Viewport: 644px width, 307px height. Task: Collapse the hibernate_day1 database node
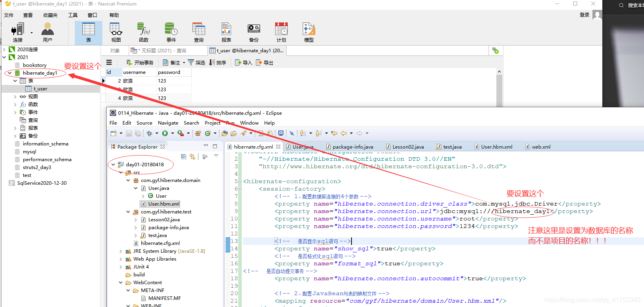(10, 73)
